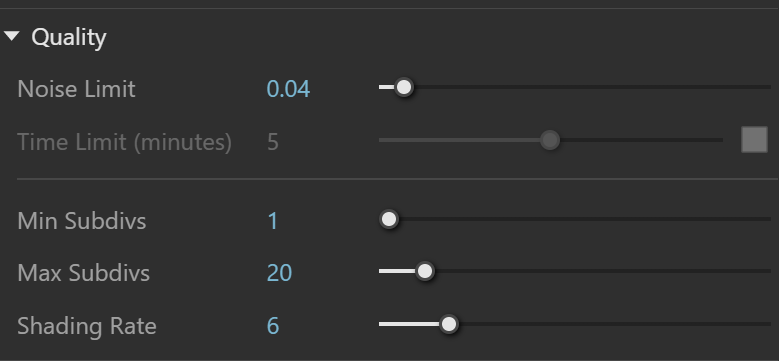Click the Min Subdivs label
The image size is (779, 361).
tap(81, 221)
